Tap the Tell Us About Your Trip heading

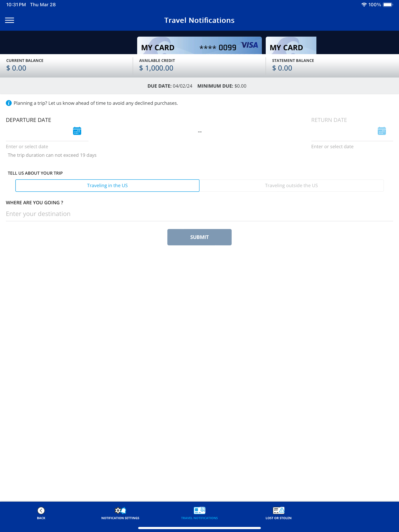pos(35,173)
